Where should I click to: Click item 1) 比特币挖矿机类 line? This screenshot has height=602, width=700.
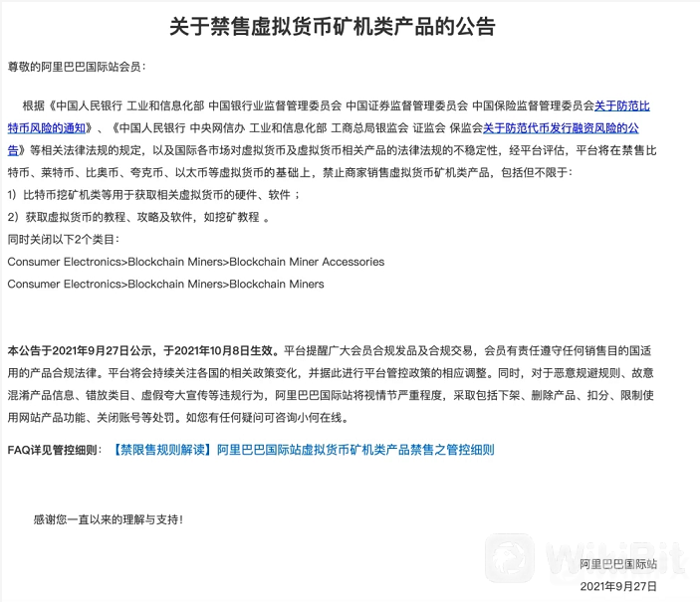click(x=154, y=195)
